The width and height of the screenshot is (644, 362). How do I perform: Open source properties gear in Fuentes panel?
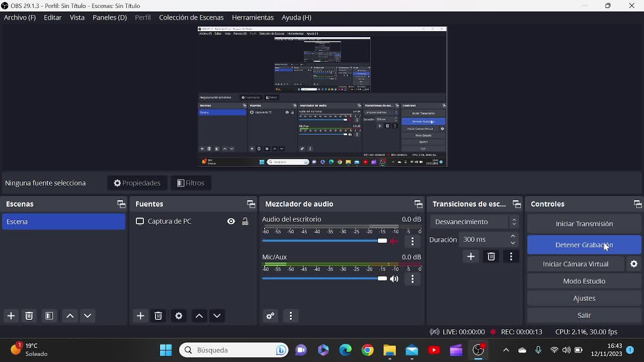point(179,316)
